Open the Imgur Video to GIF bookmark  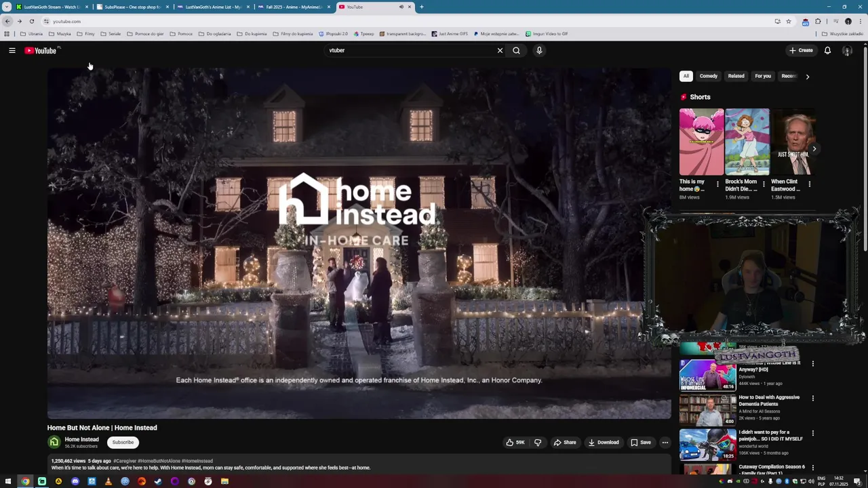547,33
